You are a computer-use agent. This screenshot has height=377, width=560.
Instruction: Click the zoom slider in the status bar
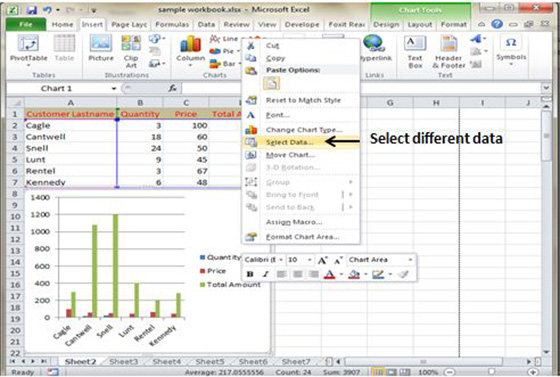click(491, 372)
